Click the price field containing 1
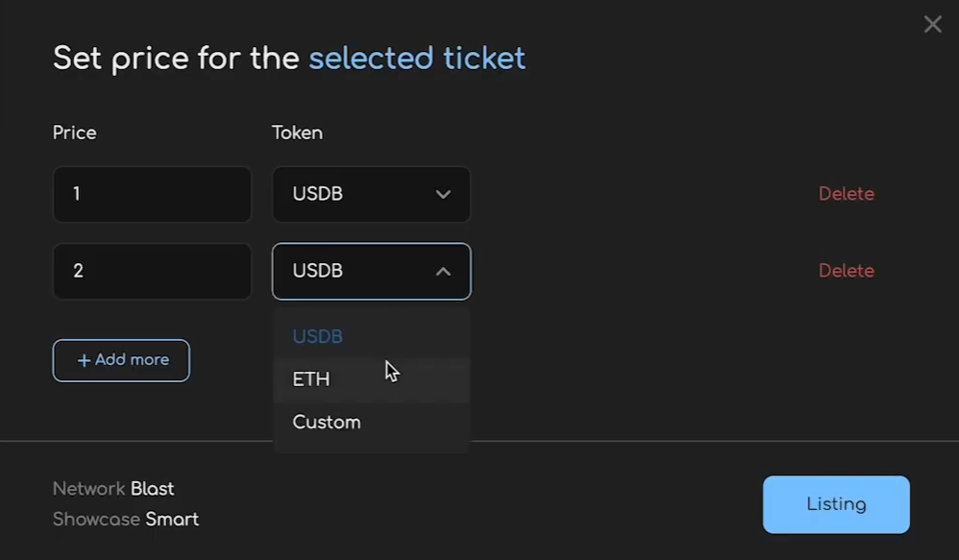Image resolution: width=959 pixels, height=560 pixels. 152,194
